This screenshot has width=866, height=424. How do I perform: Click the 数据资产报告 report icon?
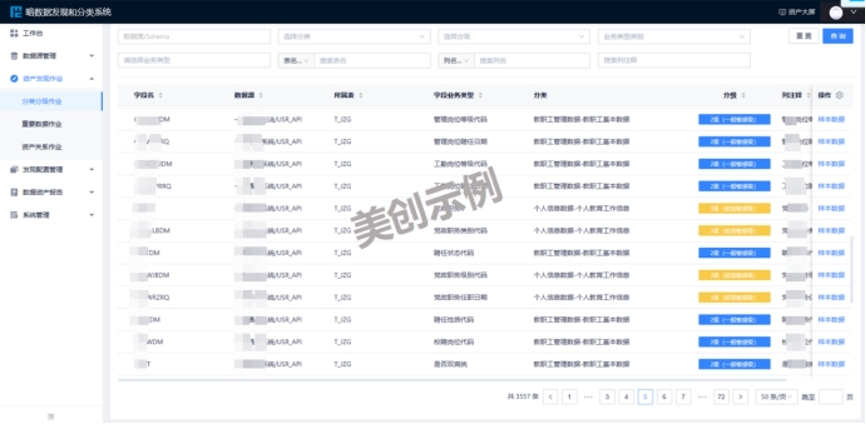14,192
